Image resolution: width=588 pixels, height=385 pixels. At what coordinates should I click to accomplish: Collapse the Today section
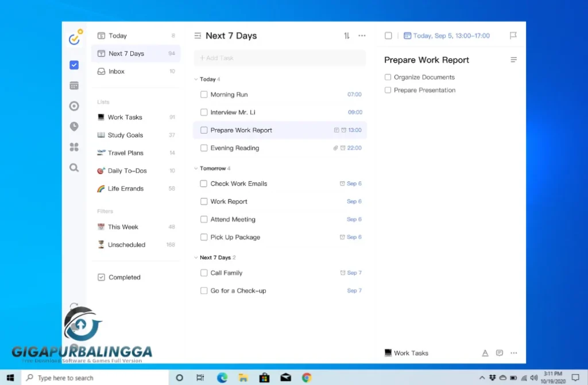(196, 80)
